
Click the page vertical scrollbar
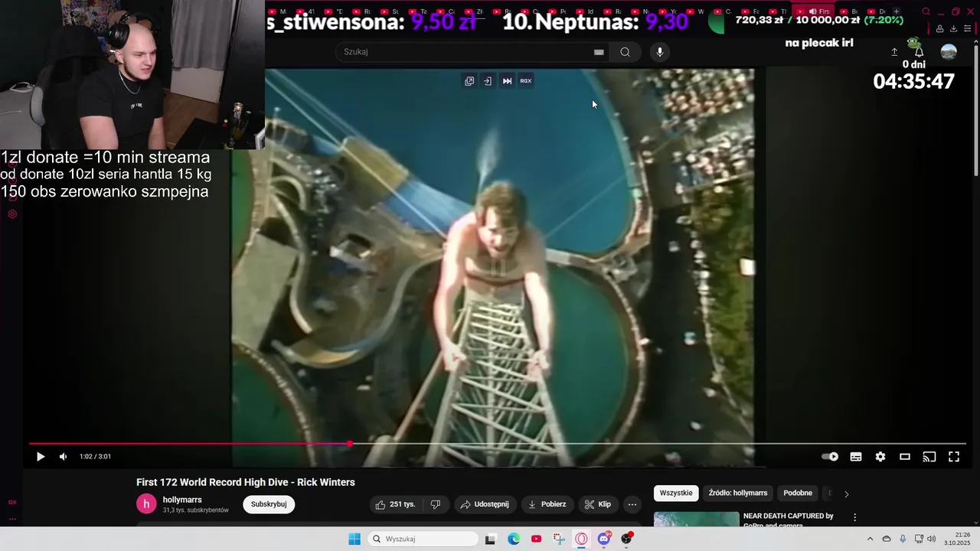975,111
